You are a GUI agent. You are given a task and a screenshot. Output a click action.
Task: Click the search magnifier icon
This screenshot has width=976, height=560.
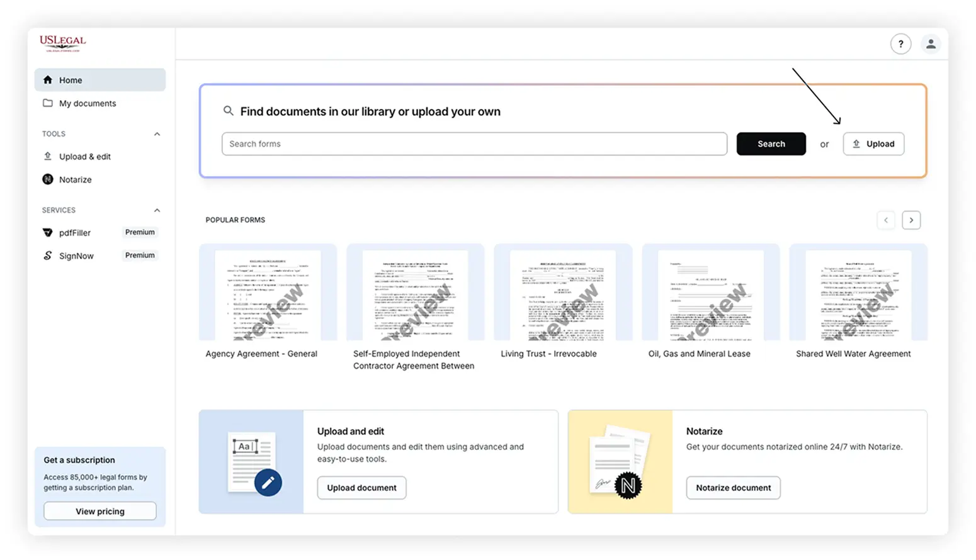[229, 111]
